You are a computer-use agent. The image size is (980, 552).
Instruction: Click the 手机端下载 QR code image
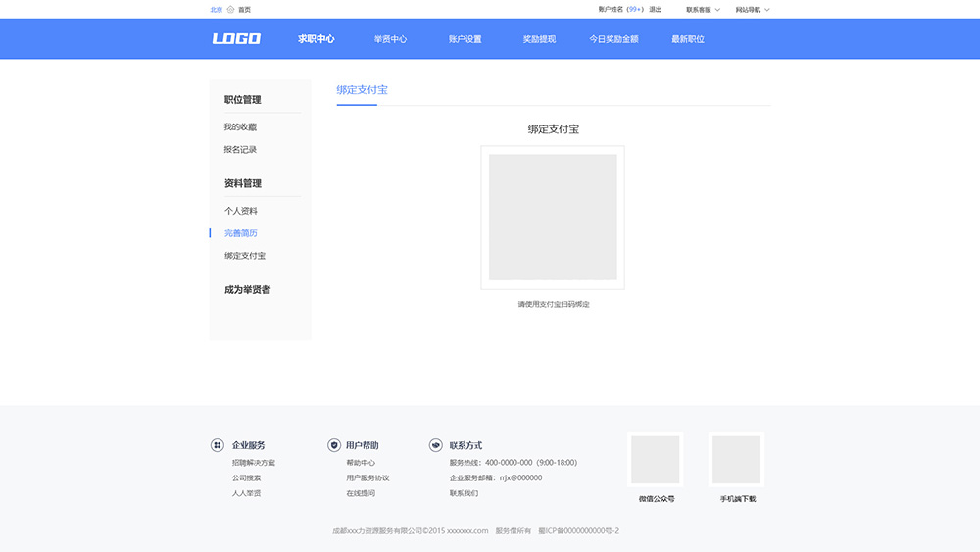736,460
